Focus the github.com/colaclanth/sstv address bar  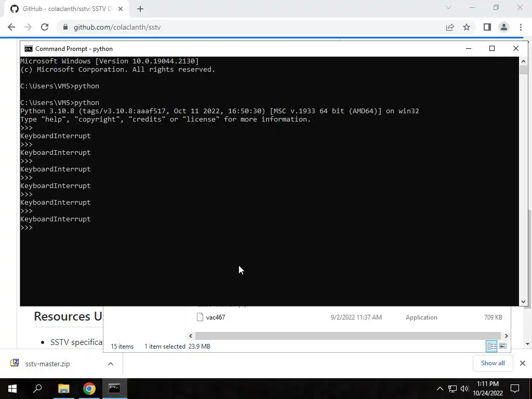point(251,27)
